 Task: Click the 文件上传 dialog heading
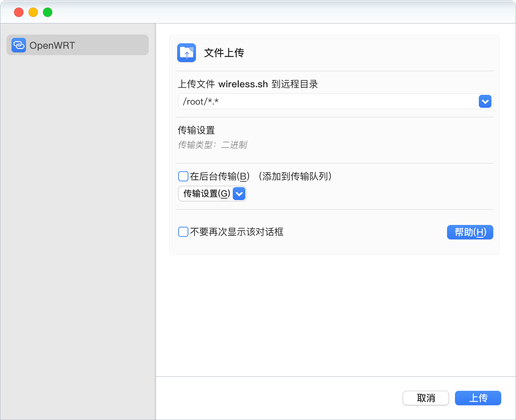pos(224,53)
